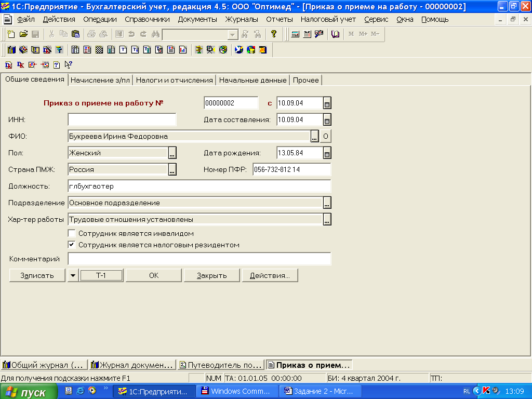Switch to the 'Начальные данные' tab
Image resolution: width=532 pixels, height=399 pixels.
point(253,81)
